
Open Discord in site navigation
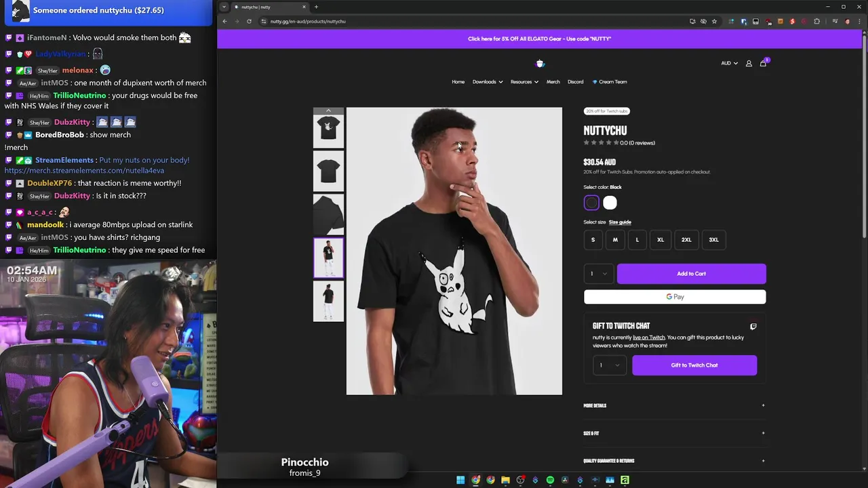[x=575, y=82]
